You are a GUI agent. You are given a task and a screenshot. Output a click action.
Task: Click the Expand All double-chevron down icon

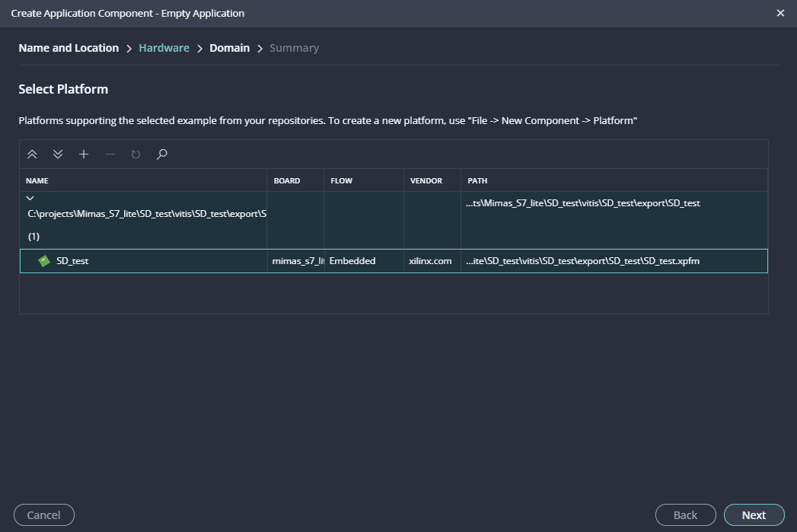58,155
